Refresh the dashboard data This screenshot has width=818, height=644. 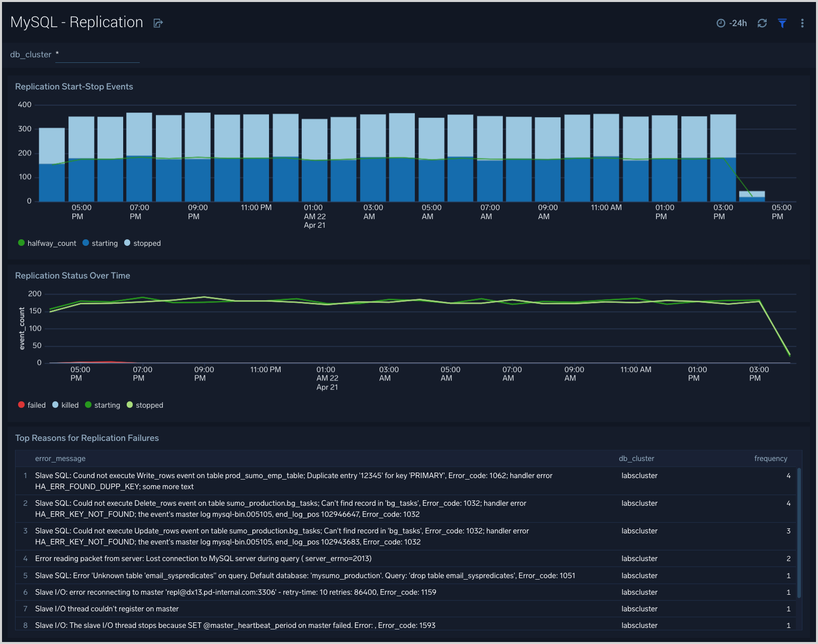(762, 23)
